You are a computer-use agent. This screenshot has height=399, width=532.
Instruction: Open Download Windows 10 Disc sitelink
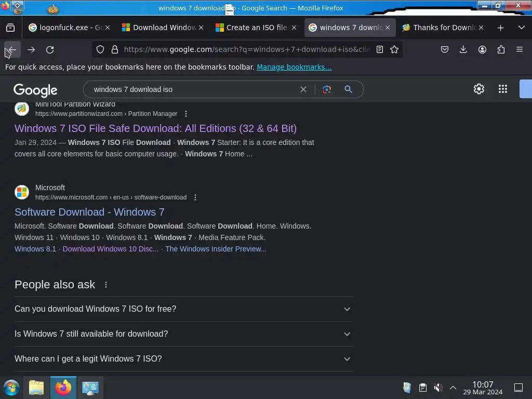tap(111, 249)
